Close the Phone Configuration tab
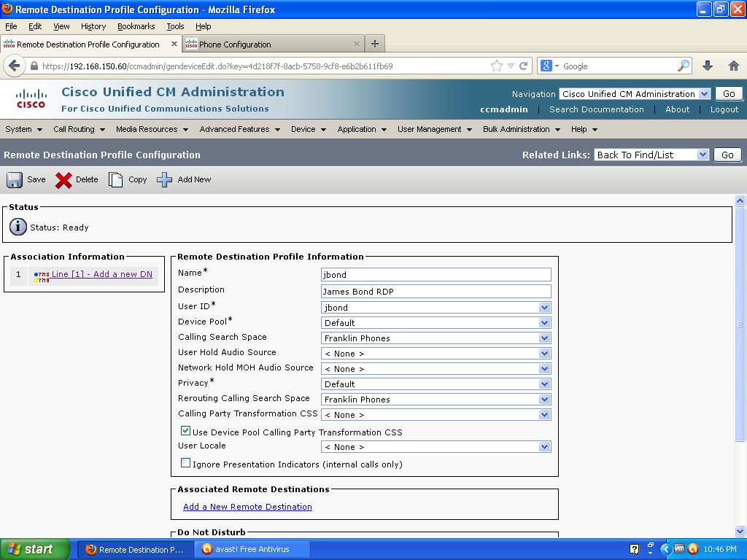 (356, 44)
